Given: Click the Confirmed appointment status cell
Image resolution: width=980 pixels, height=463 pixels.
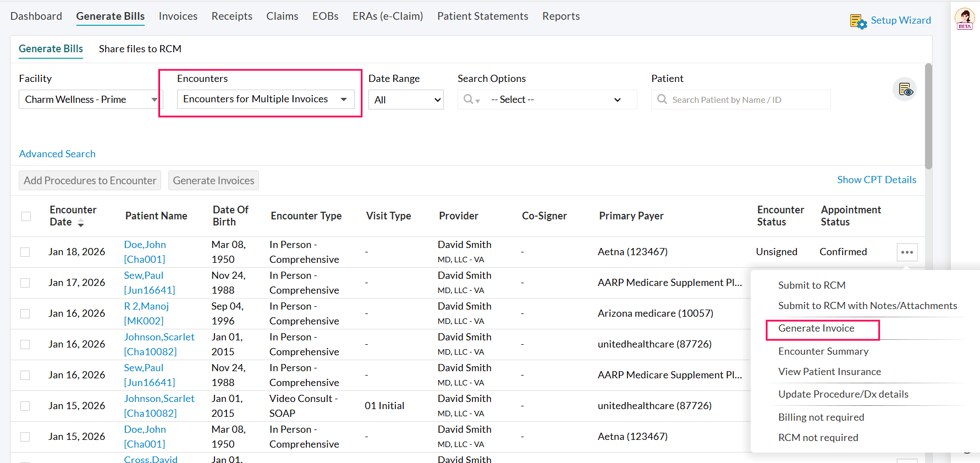Looking at the screenshot, I should pos(843,252).
